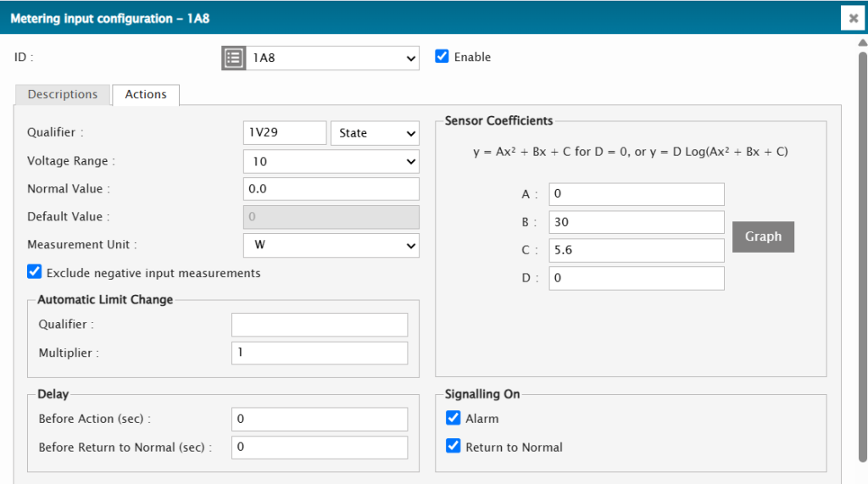The image size is (868, 484).
Task: Click the Qualifier field containing 1V29
Action: pos(284,133)
